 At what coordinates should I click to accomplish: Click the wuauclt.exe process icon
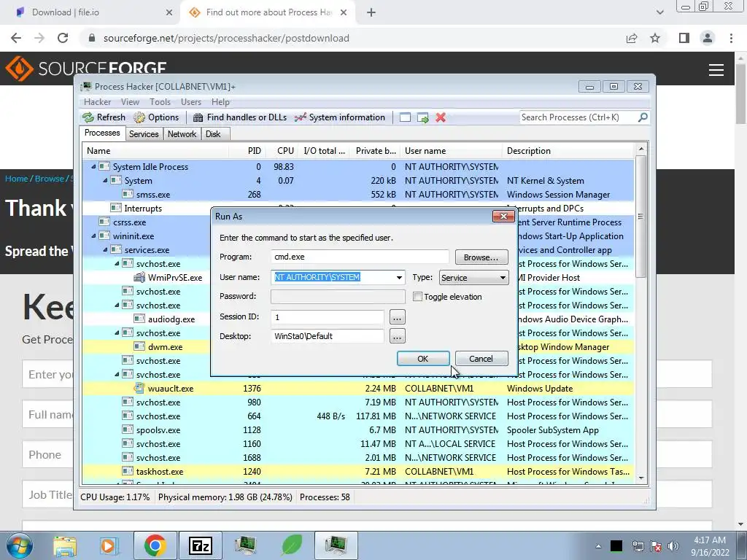(139, 388)
